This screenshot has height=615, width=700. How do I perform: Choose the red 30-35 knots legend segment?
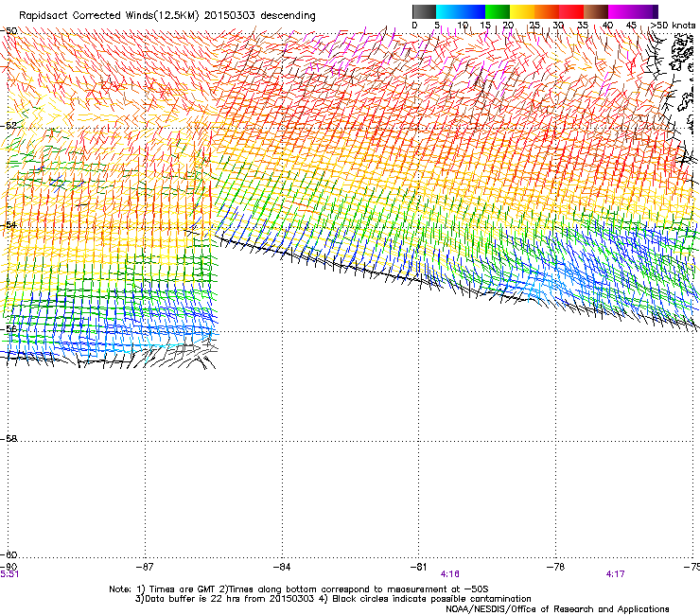coord(571,11)
